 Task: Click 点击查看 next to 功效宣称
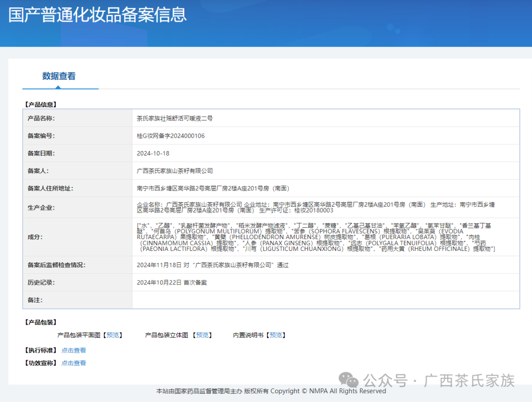[x=73, y=363]
